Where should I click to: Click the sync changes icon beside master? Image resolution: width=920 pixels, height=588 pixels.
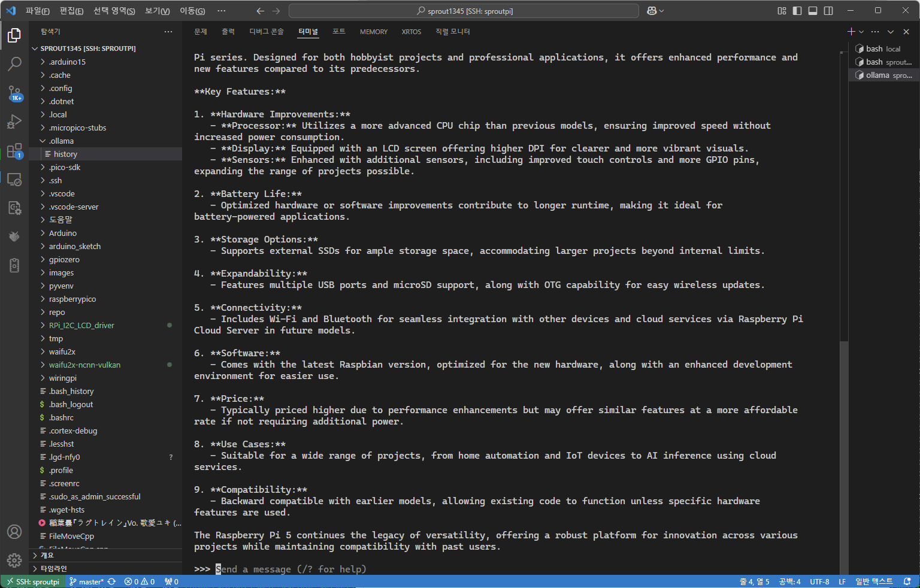[111, 581]
